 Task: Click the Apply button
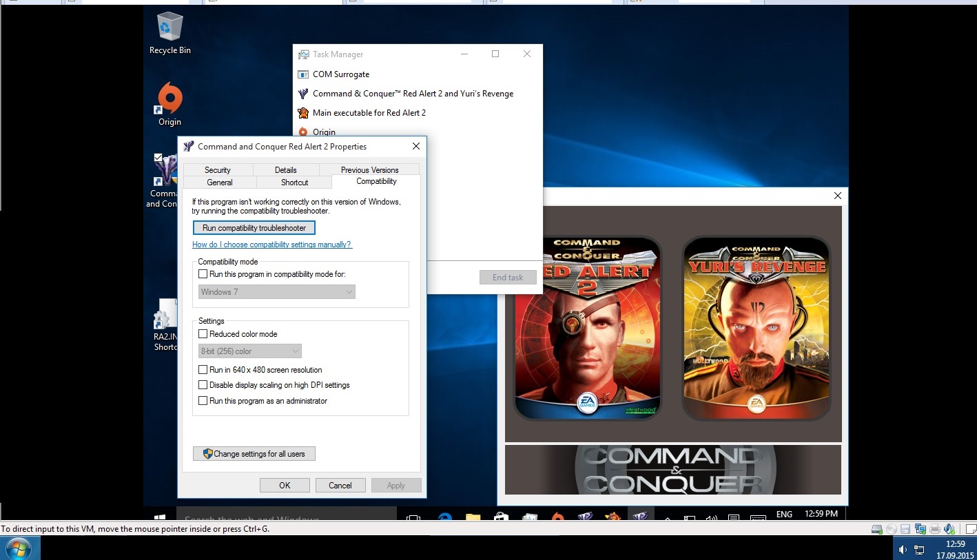(x=396, y=486)
